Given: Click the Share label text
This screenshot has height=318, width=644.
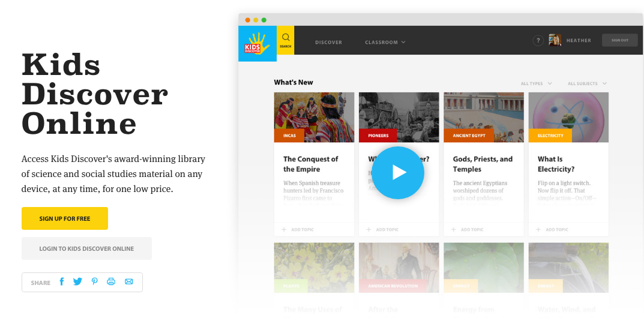Looking at the screenshot, I should (x=41, y=283).
